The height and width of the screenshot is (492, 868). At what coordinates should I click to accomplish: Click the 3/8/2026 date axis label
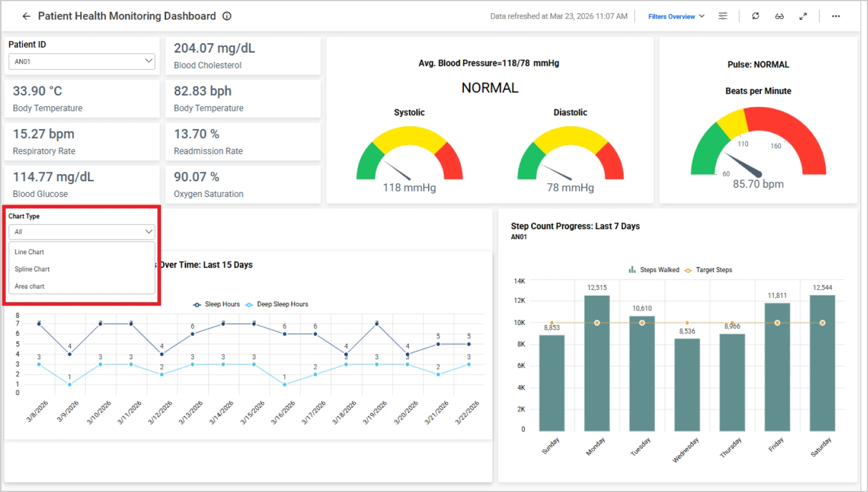[37, 411]
